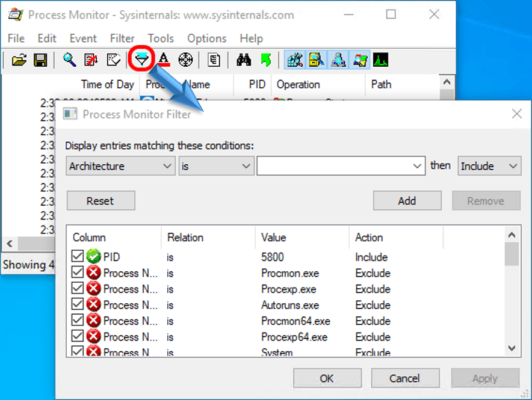532x400 pixels.
Task: Click red X icon on Procmon.exe row
Action: coord(93,272)
